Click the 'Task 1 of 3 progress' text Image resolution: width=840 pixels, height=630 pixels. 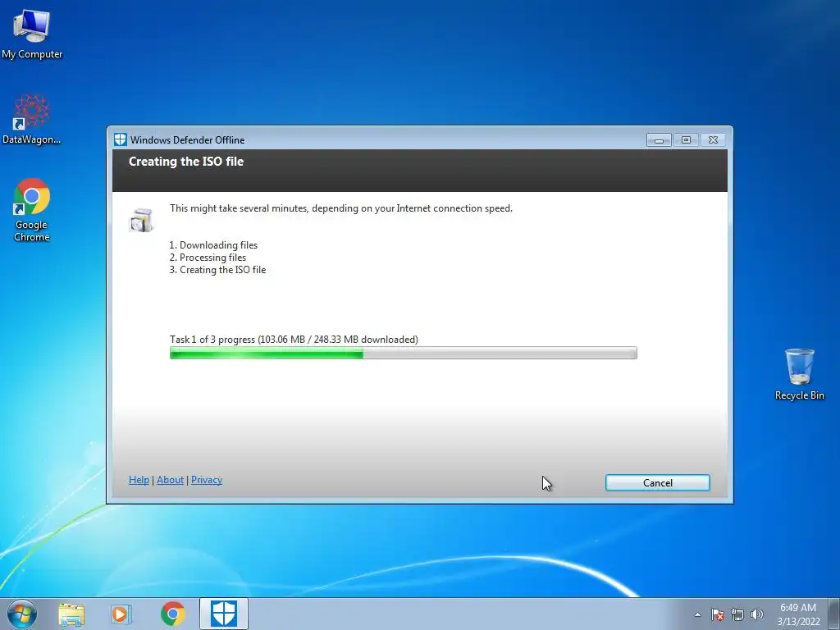coord(294,339)
